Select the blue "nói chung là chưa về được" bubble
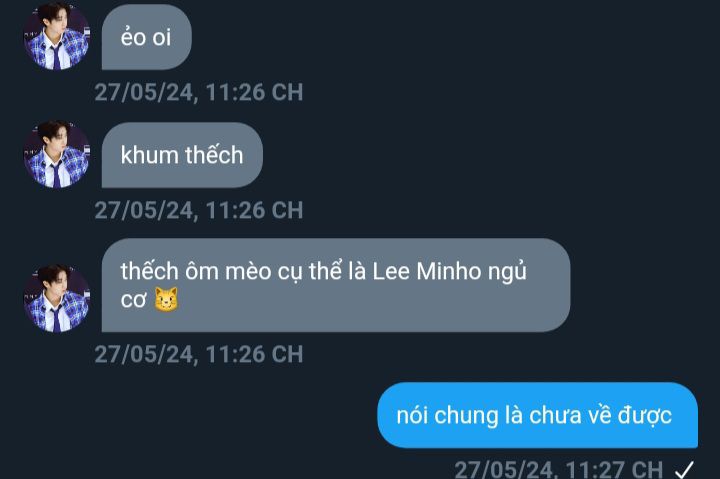The height and width of the screenshot is (479, 720). pyautogui.click(x=538, y=415)
